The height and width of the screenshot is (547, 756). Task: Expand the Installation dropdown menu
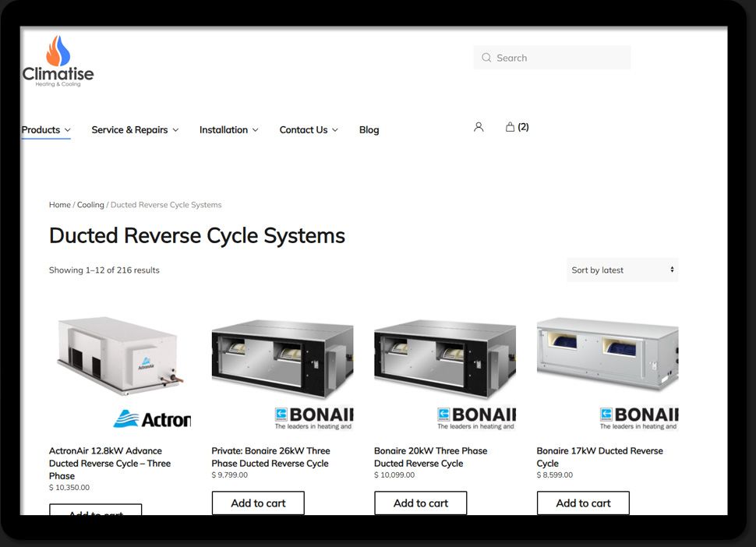pyautogui.click(x=228, y=130)
